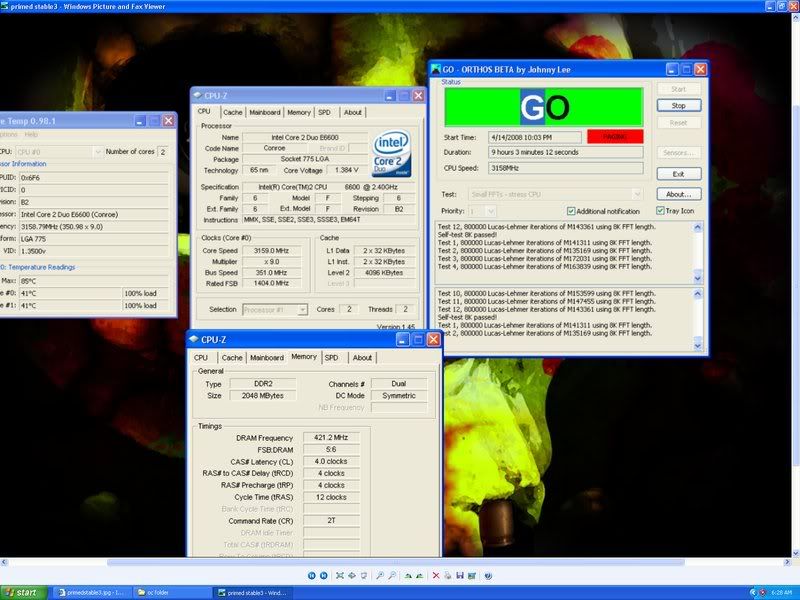Click the Command Rate (CR) value '2T'
This screenshot has width=800, height=600.
coord(331,520)
